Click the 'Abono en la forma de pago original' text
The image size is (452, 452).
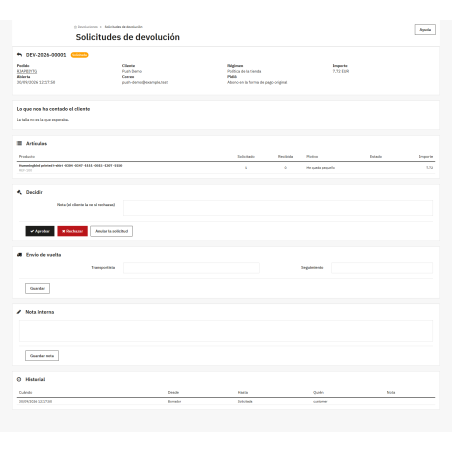point(257,82)
